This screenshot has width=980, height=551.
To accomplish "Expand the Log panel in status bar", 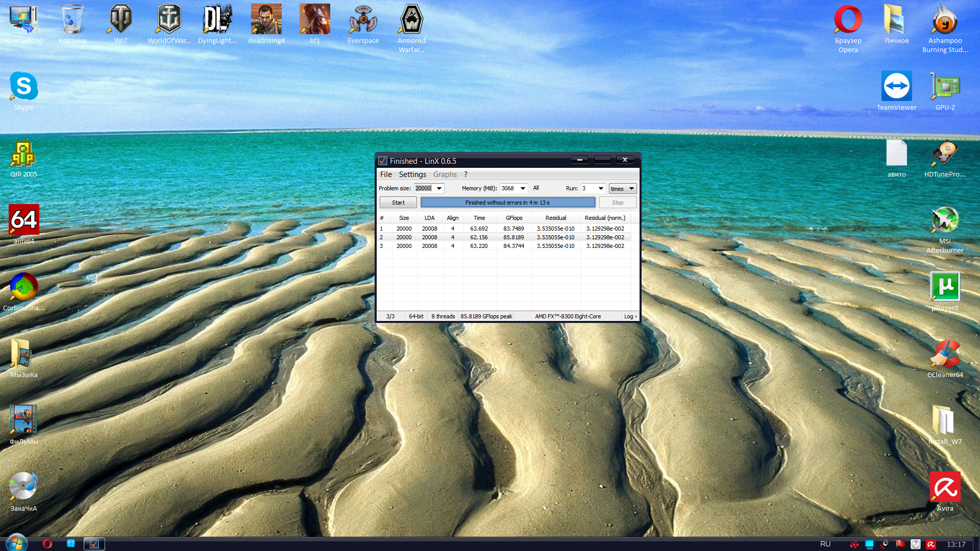I will pos(630,316).
